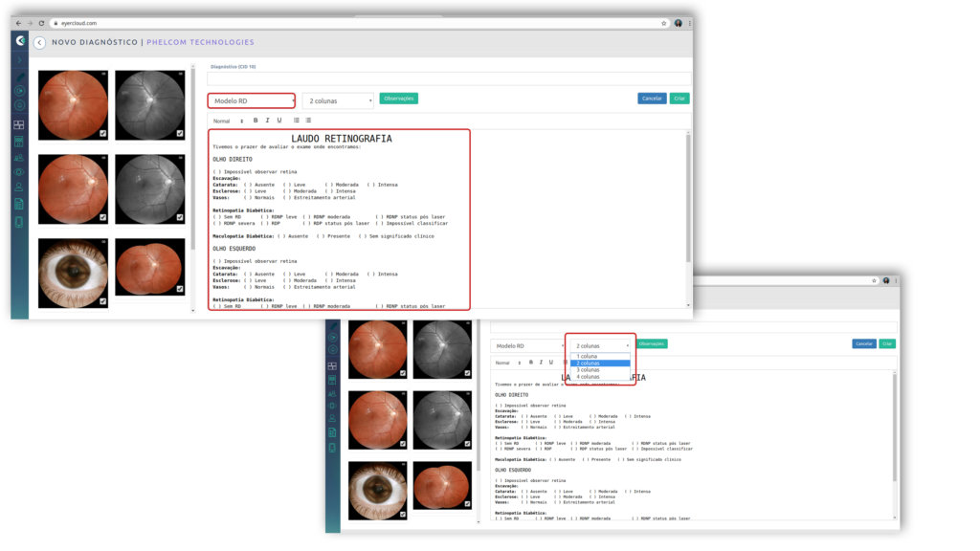Image resolution: width=980 pixels, height=551 pixels.
Task: Click the Observações button in the upper window
Action: 399,99
